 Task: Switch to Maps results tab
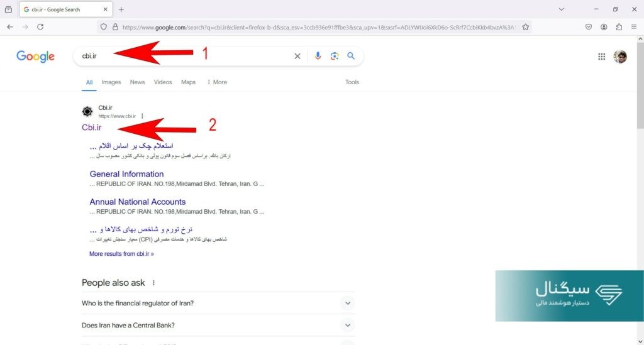[x=188, y=82]
